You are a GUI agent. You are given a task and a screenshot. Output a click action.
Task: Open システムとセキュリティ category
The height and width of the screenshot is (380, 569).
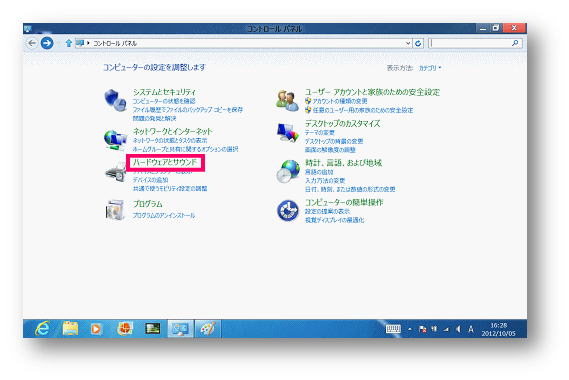pos(164,92)
